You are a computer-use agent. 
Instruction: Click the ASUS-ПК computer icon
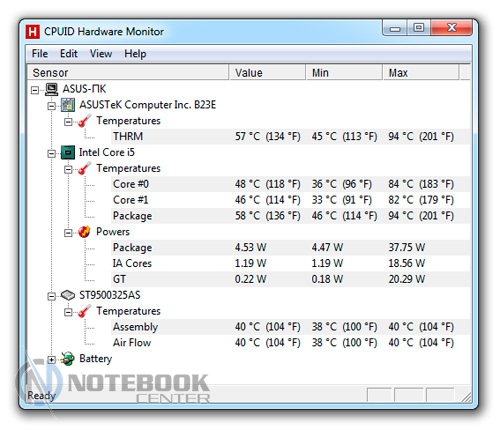click(52, 89)
